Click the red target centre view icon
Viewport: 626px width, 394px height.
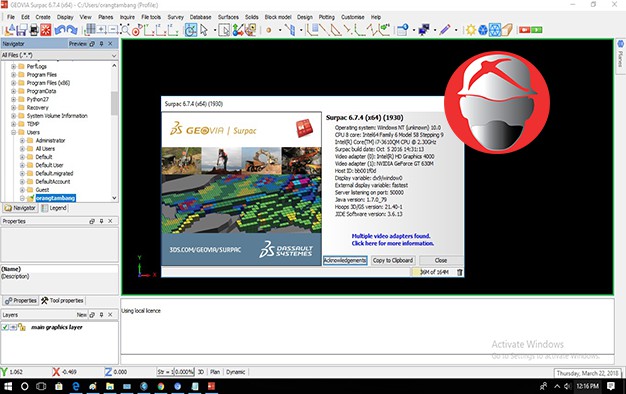137,30
